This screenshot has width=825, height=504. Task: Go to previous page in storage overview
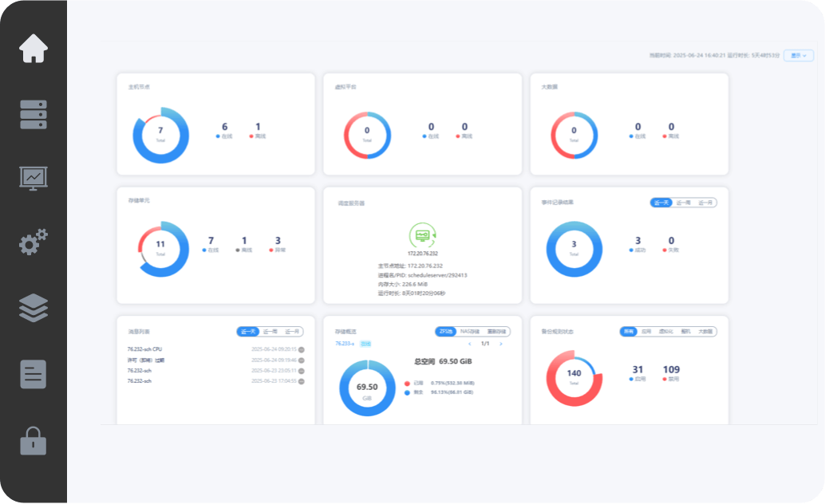tap(469, 344)
